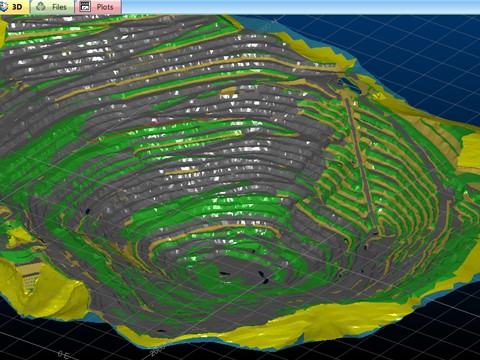Select the small dark blue hole on the left benches
480x360 pixels.
click(88, 211)
